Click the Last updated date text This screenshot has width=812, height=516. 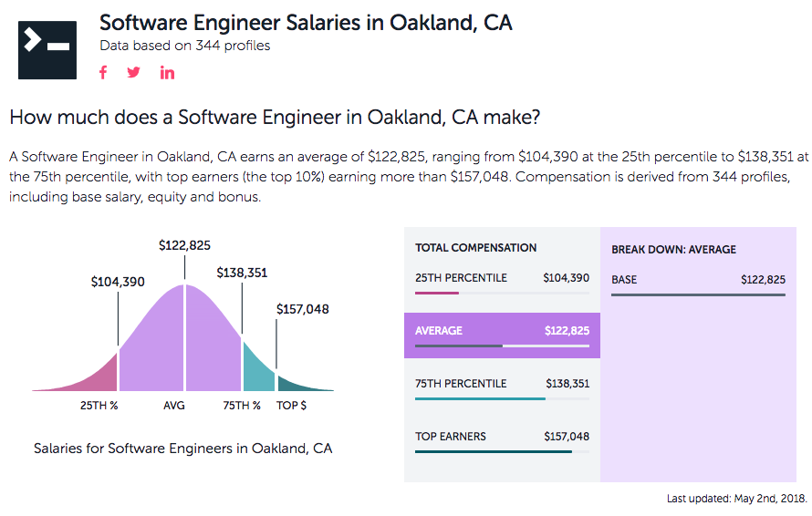(x=736, y=499)
